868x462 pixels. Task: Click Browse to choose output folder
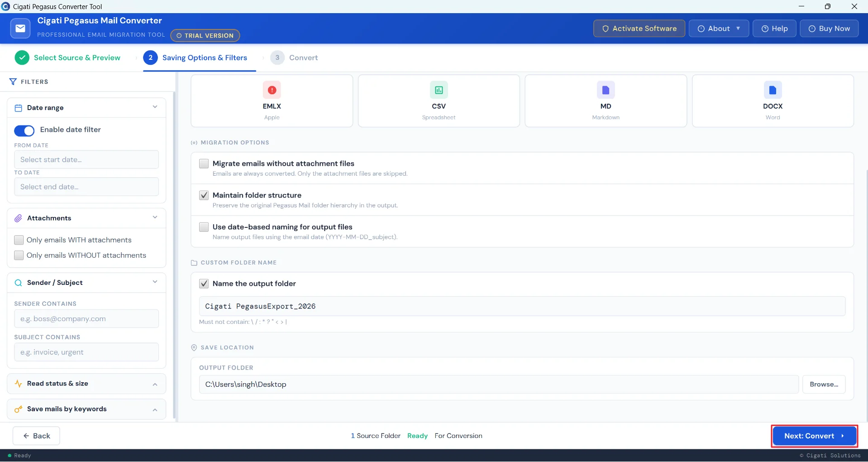click(824, 385)
